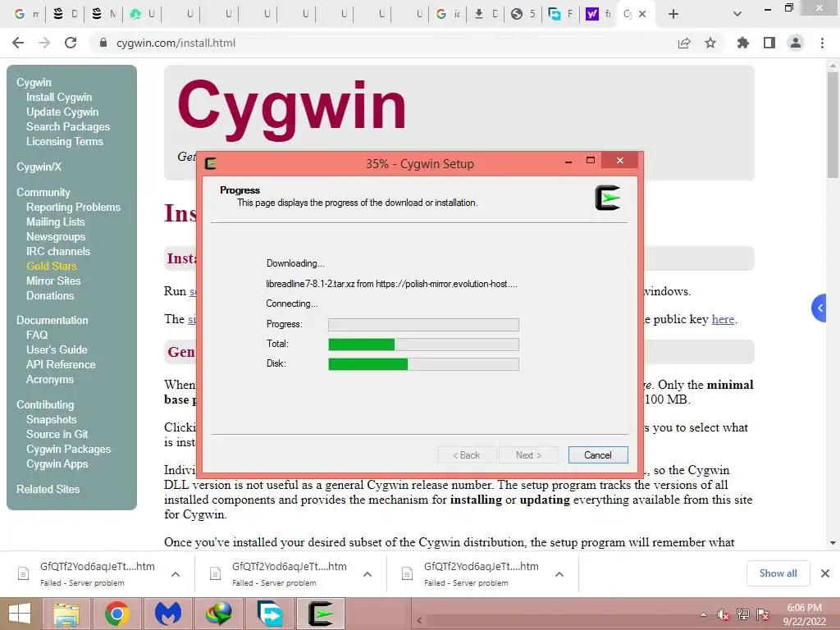Click the 'here' public key link
The width and height of the screenshot is (840, 630).
[723, 319]
